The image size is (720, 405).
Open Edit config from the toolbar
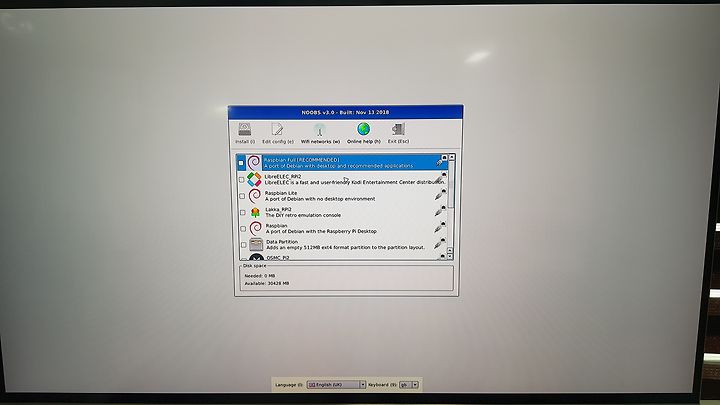[277, 133]
